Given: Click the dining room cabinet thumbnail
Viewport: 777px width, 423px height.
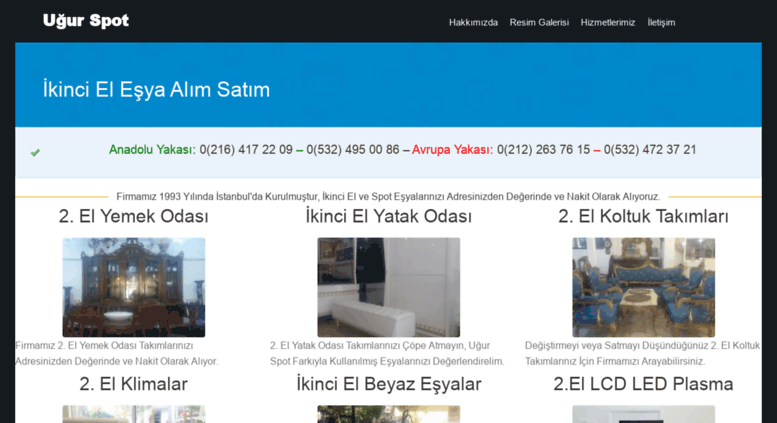Looking at the screenshot, I should [x=134, y=287].
